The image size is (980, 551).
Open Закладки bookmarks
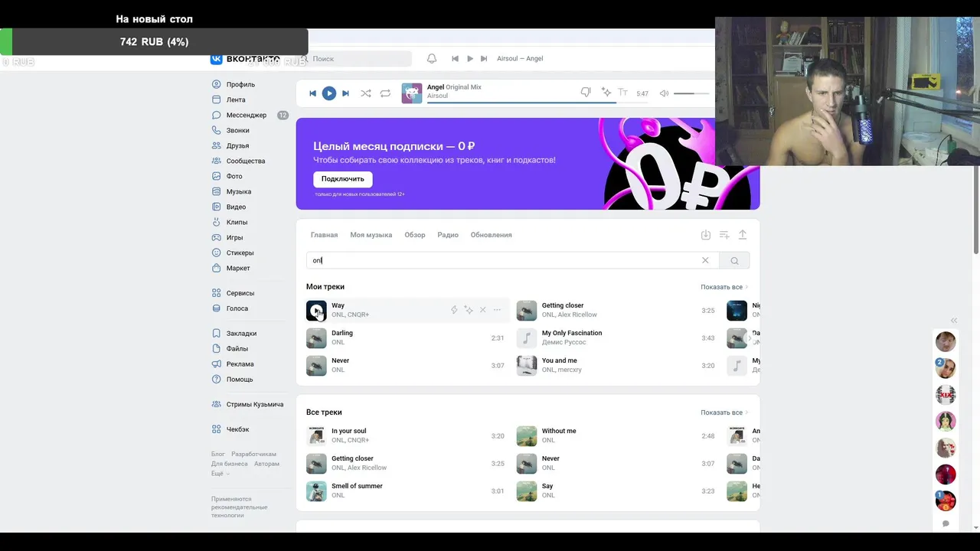tap(241, 333)
